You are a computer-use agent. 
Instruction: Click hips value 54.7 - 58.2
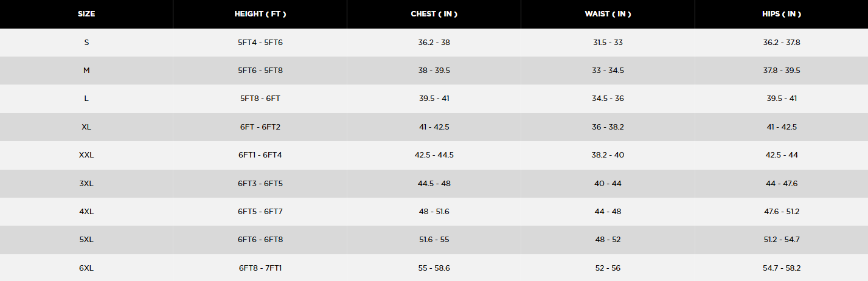[x=782, y=268]
